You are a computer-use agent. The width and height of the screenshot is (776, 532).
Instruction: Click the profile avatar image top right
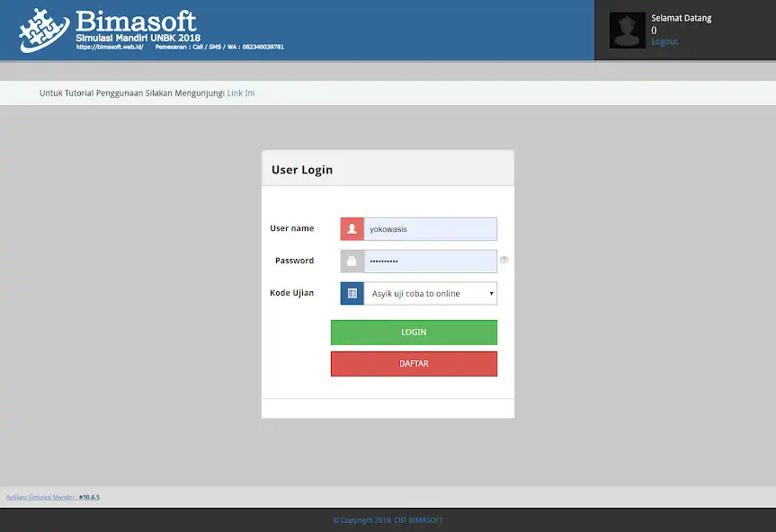[627, 30]
